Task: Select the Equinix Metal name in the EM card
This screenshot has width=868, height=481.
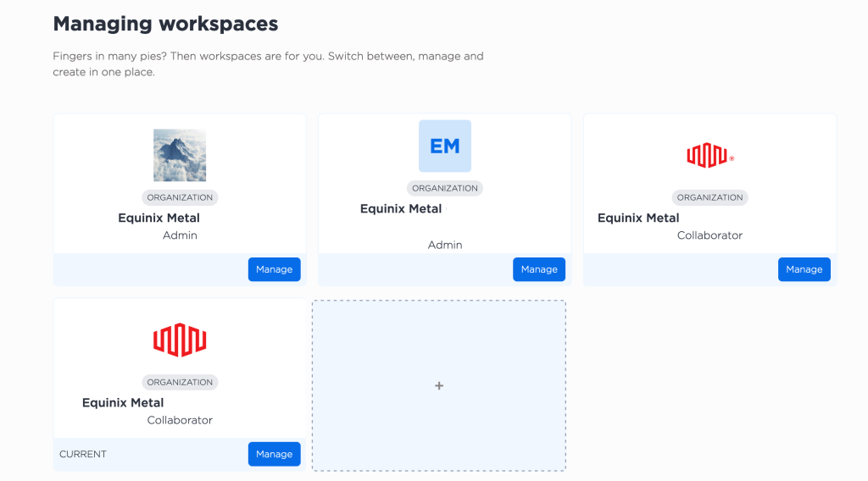Action: [401, 208]
